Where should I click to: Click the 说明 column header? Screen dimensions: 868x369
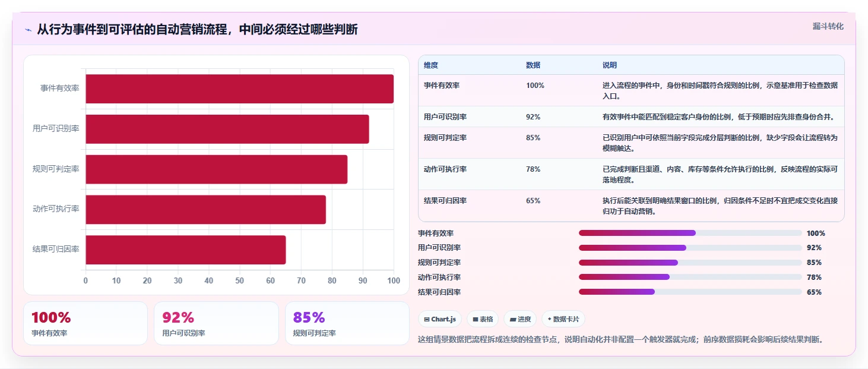pyautogui.click(x=610, y=65)
